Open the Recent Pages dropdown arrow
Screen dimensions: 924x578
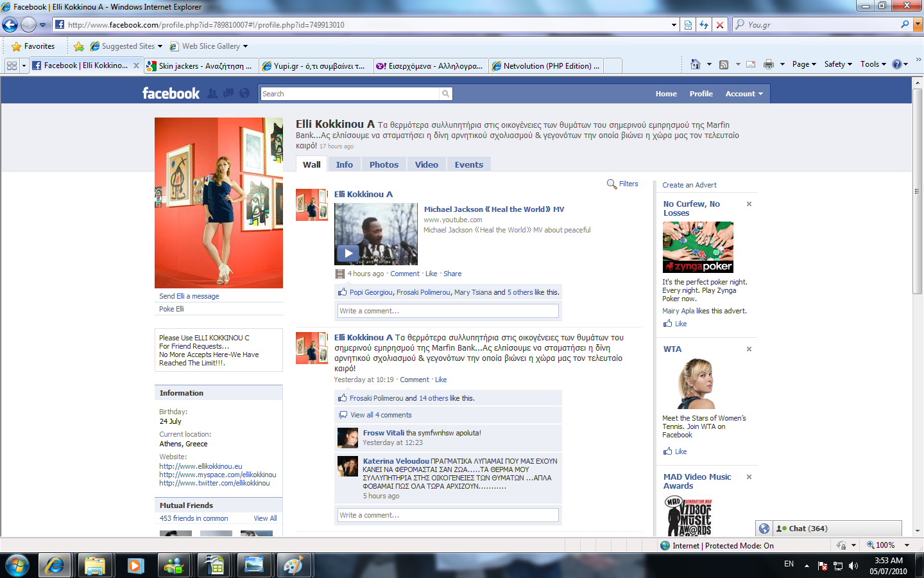pos(42,25)
